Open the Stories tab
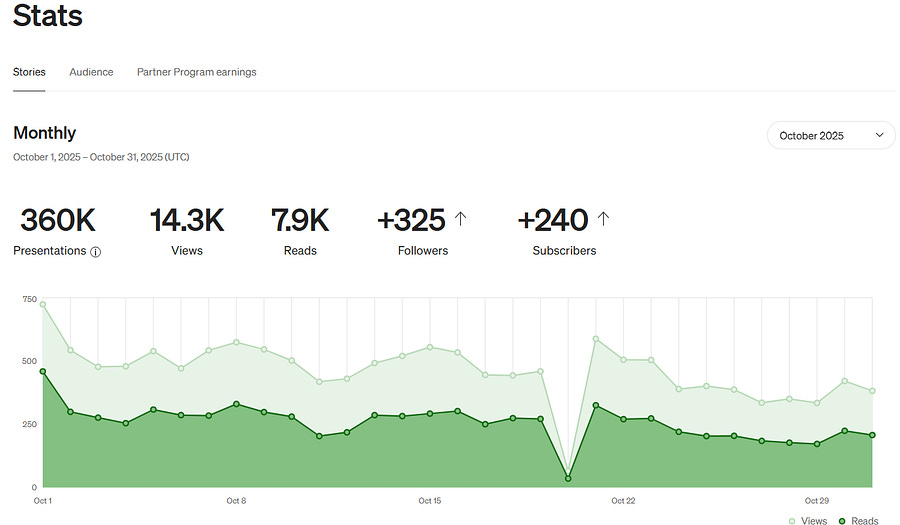This screenshot has height=525, width=900. tap(29, 72)
